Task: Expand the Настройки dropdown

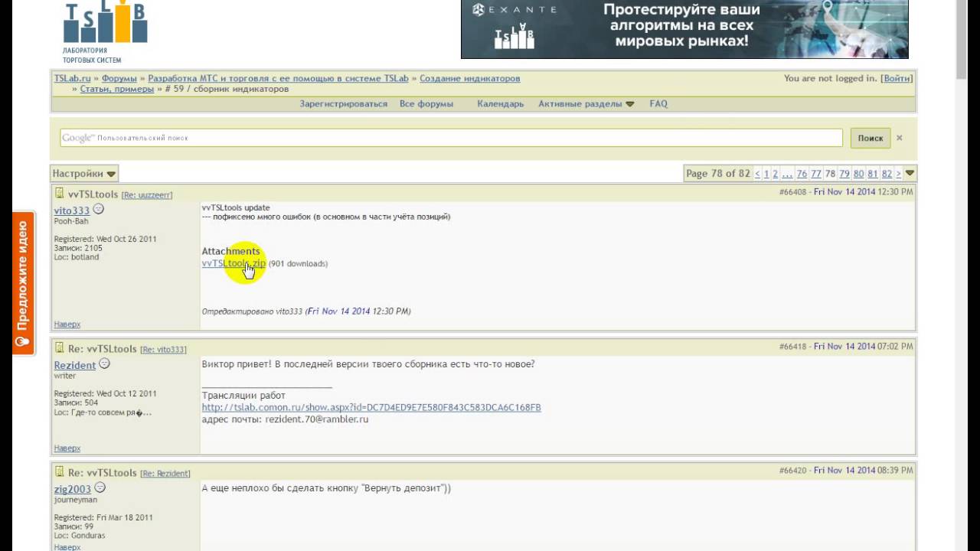Action: (84, 174)
